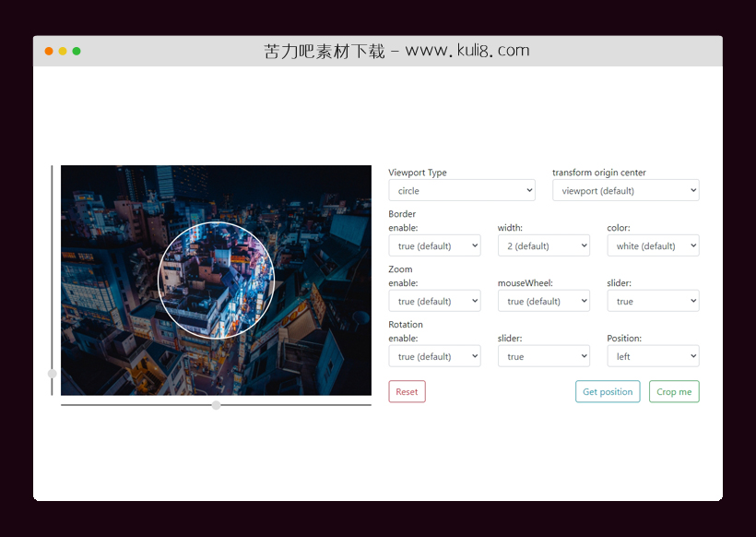
Task: Open the Zoom enable dropdown
Action: pos(434,301)
